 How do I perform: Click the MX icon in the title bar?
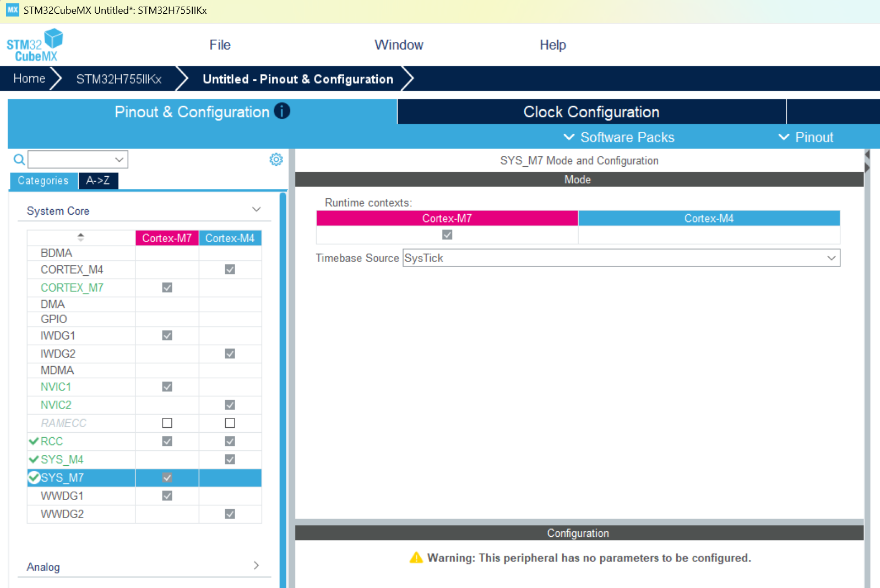pyautogui.click(x=13, y=10)
